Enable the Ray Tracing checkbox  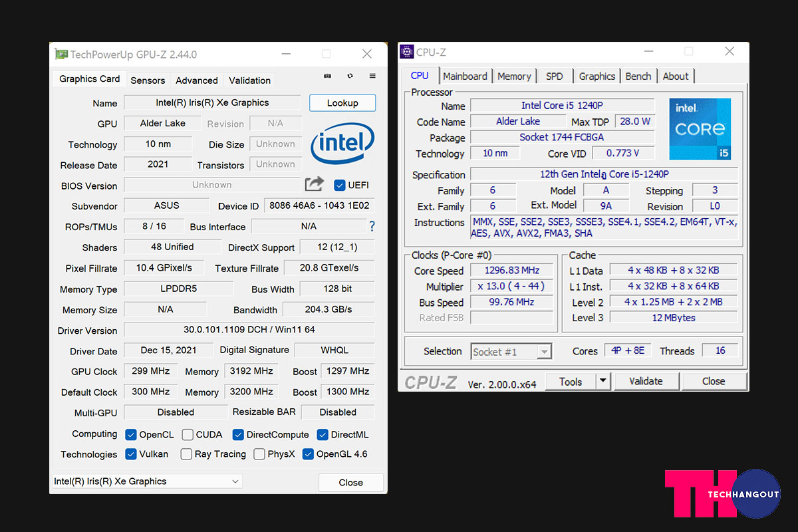[x=187, y=454]
